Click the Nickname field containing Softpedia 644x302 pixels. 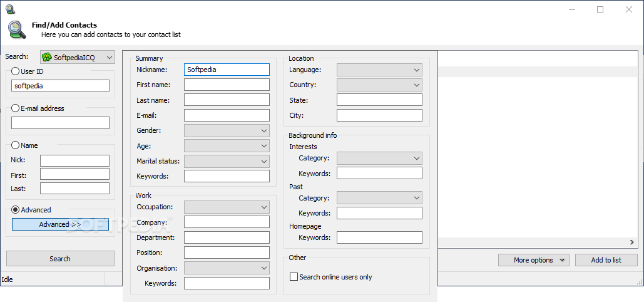coord(227,70)
